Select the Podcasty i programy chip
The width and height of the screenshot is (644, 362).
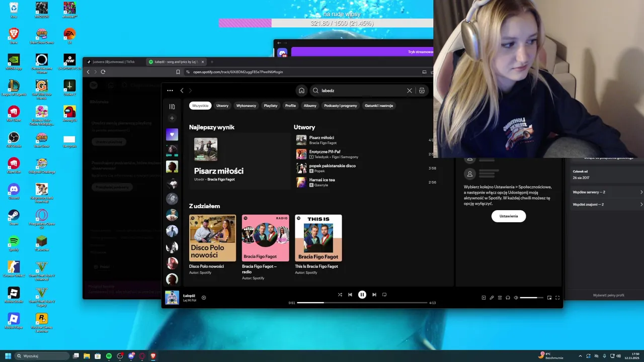point(341,106)
